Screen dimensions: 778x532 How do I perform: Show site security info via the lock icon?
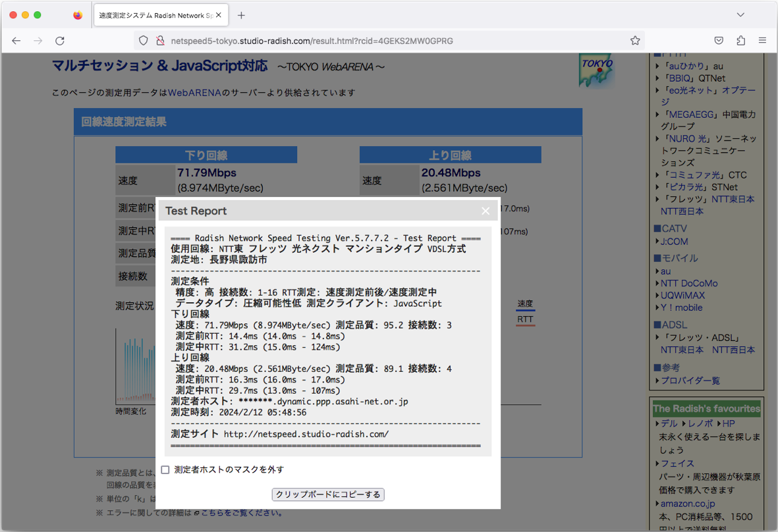160,41
